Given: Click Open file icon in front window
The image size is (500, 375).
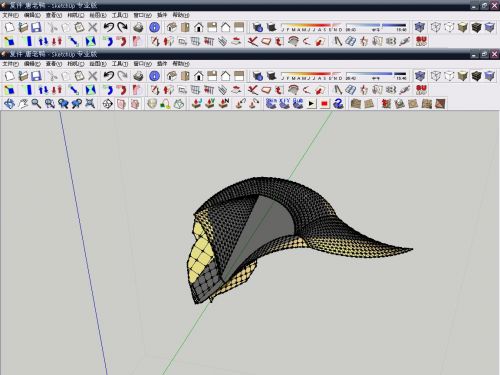Looking at the screenshot, I should pos(23,76).
